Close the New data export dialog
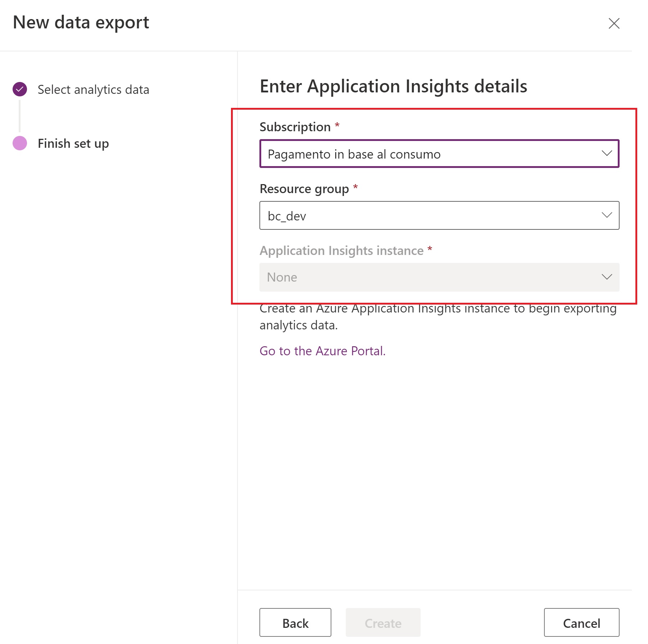The width and height of the screenshot is (648, 644). click(614, 23)
